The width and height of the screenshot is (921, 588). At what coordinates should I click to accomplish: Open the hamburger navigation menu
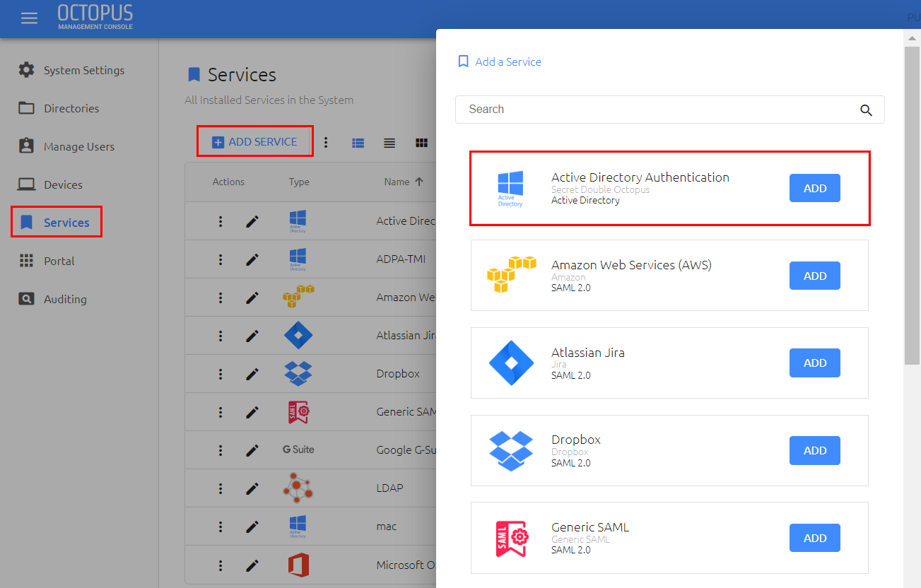[x=29, y=18]
